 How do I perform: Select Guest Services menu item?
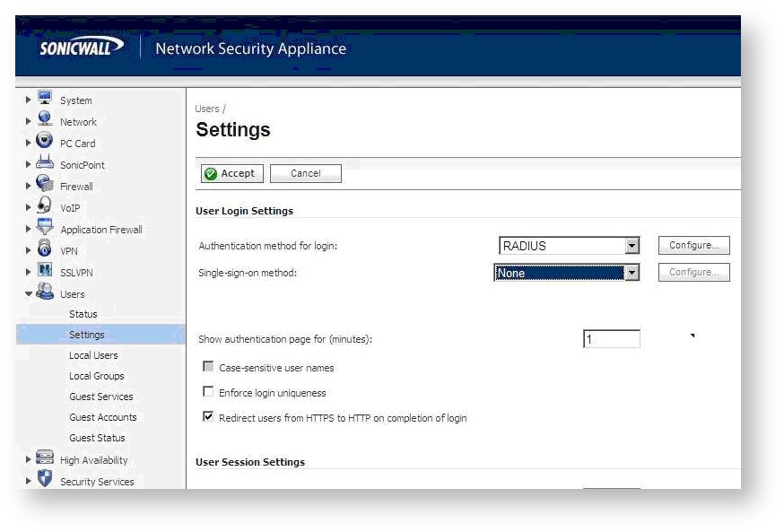(x=101, y=397)
